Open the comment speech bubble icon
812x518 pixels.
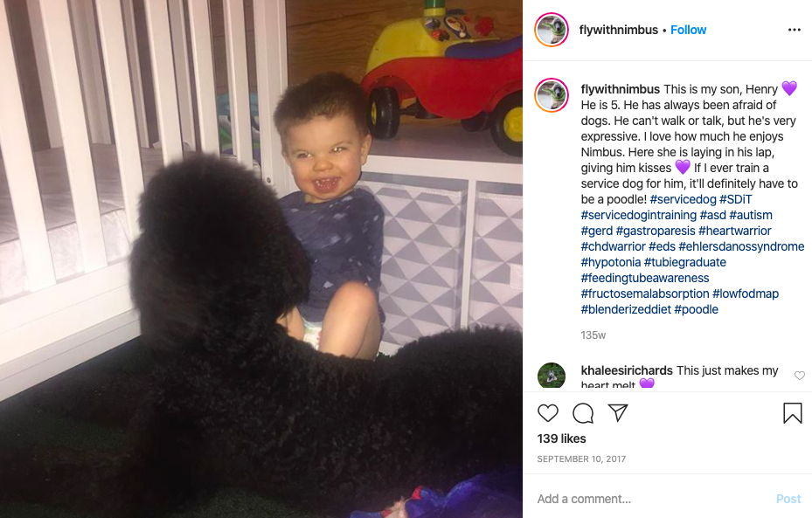click(583, 413)
